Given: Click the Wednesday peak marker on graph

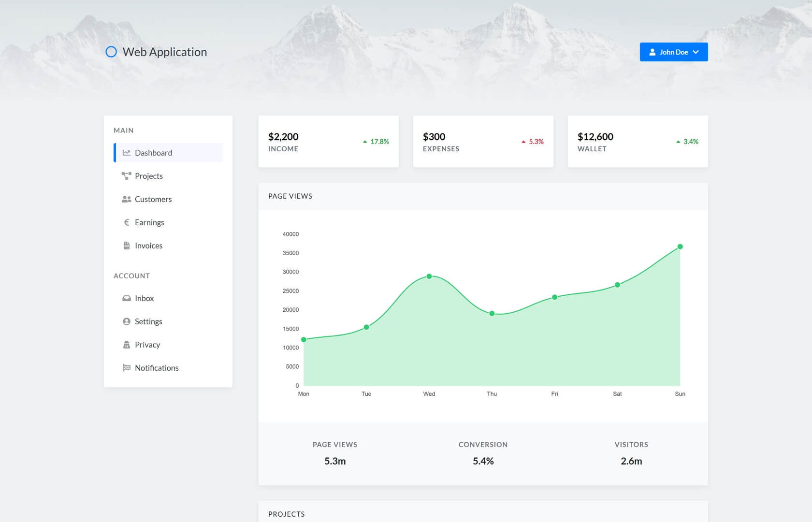Looking at the screenshot, I should click(x=429, y=276).
